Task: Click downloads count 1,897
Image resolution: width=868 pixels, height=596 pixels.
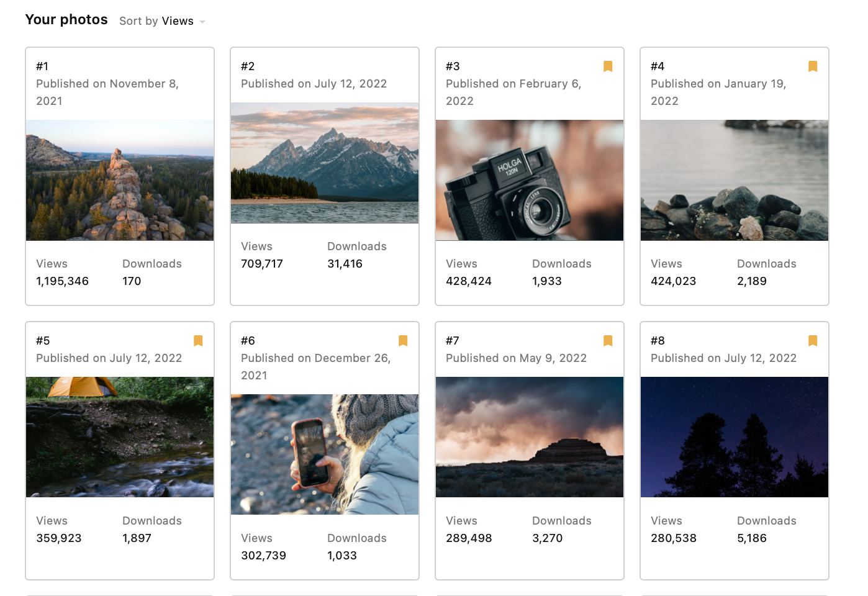Action: point(137,538)
